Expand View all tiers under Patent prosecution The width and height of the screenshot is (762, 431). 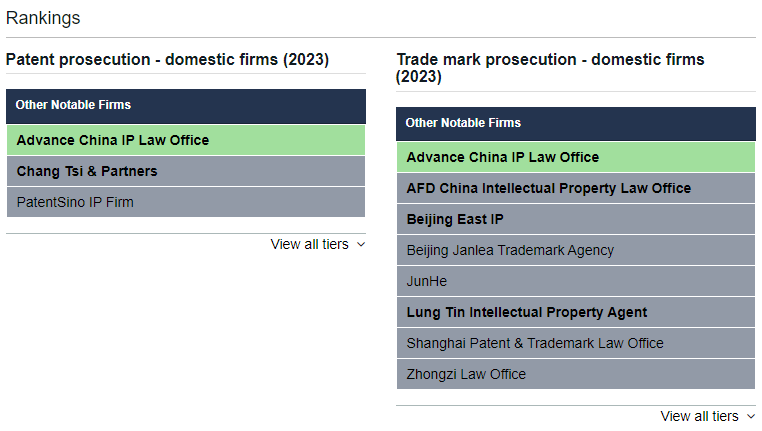click(x=309, y=244)
